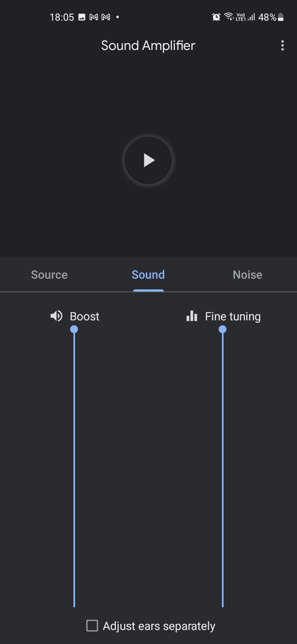Select the Sound tab
Image resolution: width=297 pixels, height=644 pixels.
point(148,275)
